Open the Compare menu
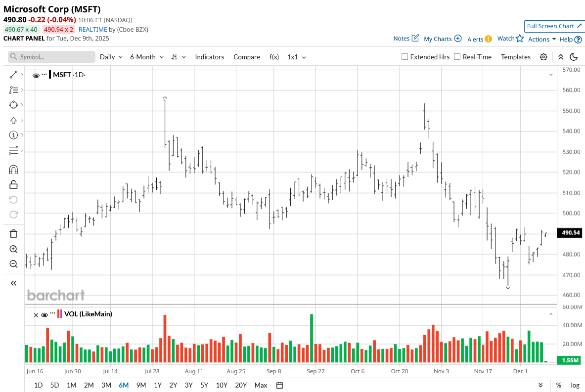This screenshot has width=585, height=392. point(247,57)
